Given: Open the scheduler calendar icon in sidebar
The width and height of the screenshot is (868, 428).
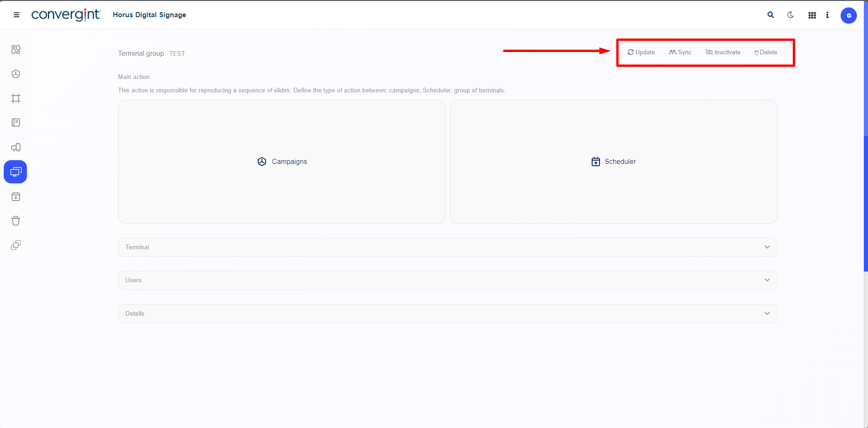Looking at the screenshot, I should [x=16, y=196].
